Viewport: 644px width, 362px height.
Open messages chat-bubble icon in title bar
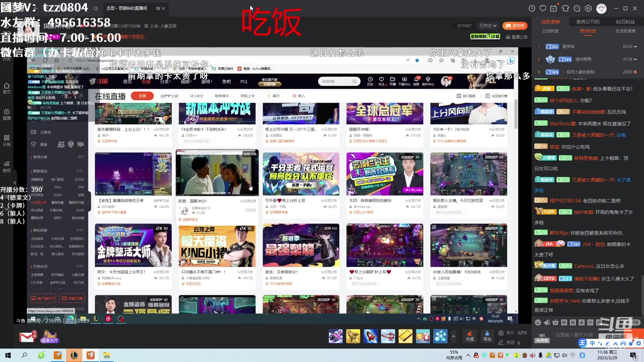tap(577, 8)
